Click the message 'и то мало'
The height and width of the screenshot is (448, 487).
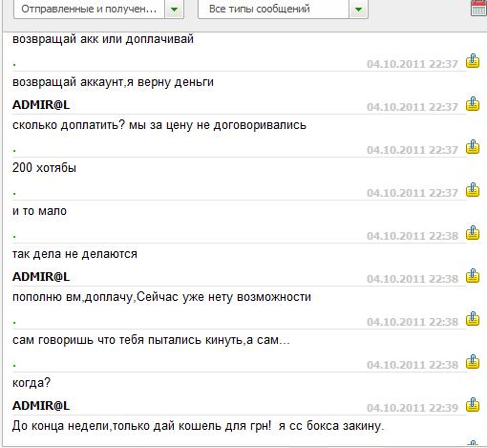[x=39, y=211]
